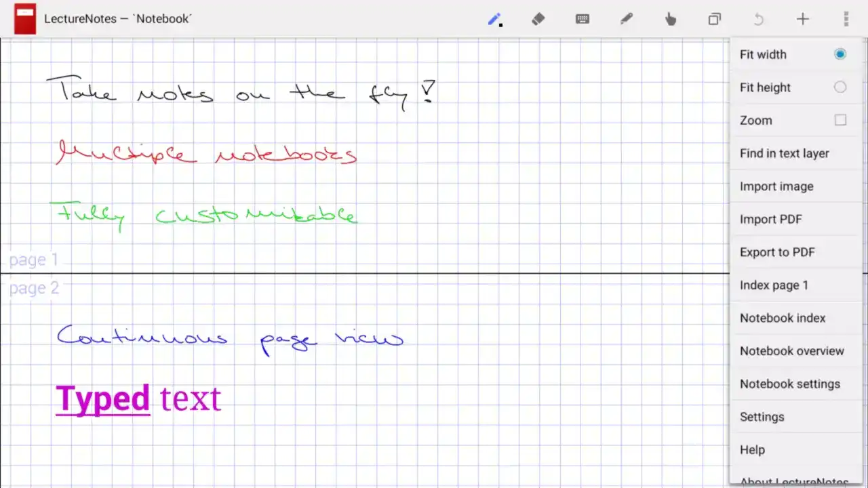The width and height of the screenshot is (868, 488).
Task: Click Import PDF
Action: (771, 219)
